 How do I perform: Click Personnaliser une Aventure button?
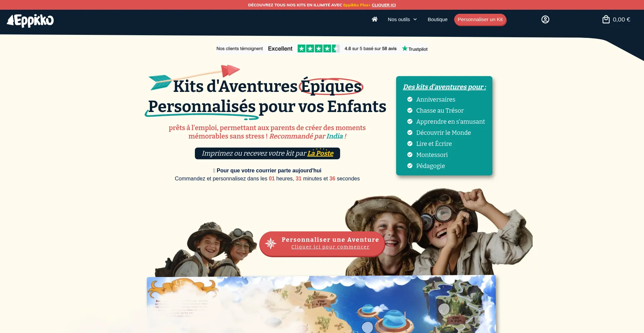[322, 244]
